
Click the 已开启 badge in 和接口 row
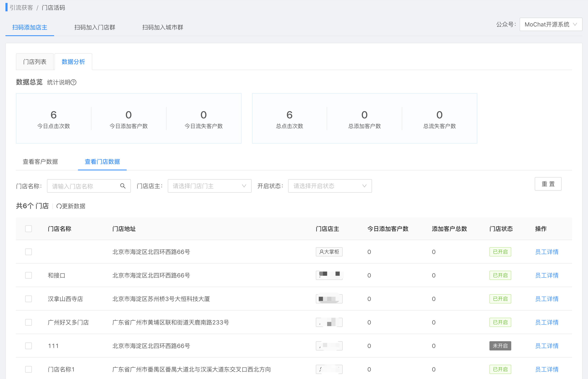[500, 275]
